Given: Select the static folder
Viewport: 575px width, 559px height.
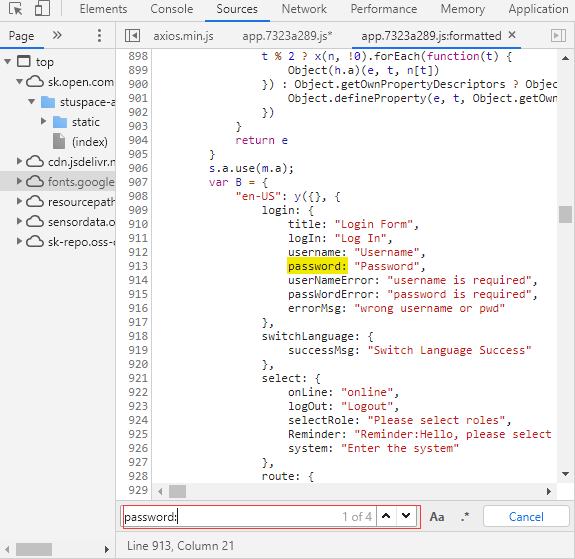Looking at the screenshot, I should [x=85, y=122].
